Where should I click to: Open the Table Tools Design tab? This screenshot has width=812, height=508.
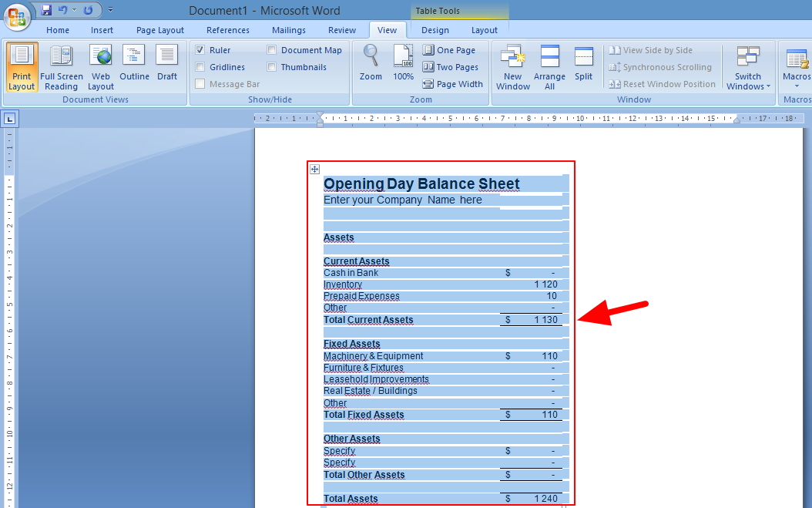435,29
